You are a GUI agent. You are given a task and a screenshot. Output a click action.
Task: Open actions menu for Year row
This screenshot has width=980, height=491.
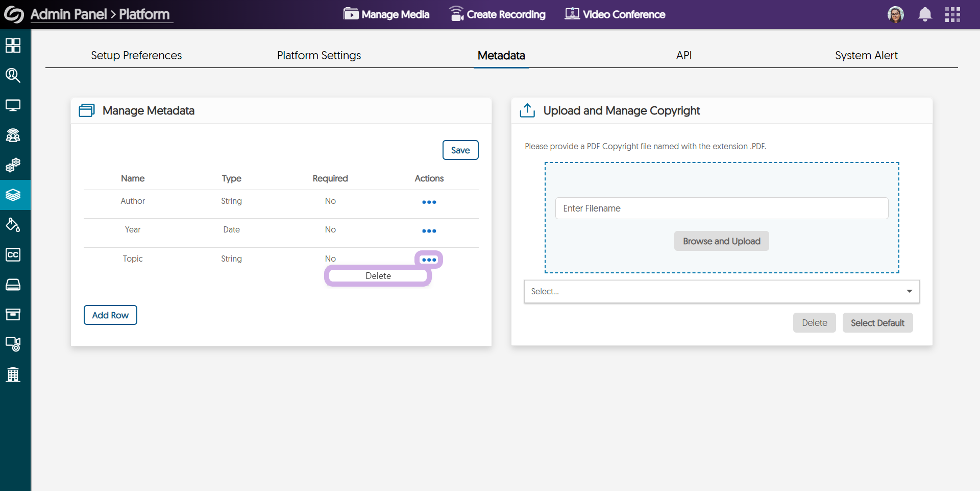[x=429, y=231]
